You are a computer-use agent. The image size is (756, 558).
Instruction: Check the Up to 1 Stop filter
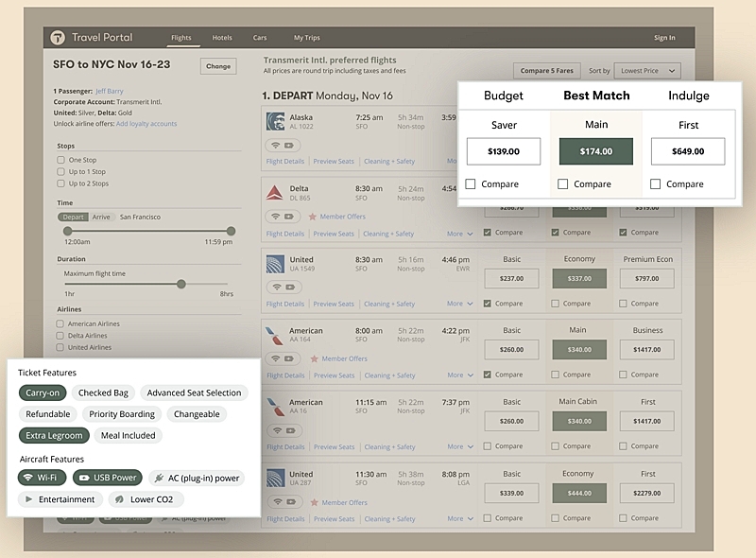coord(60,171)
